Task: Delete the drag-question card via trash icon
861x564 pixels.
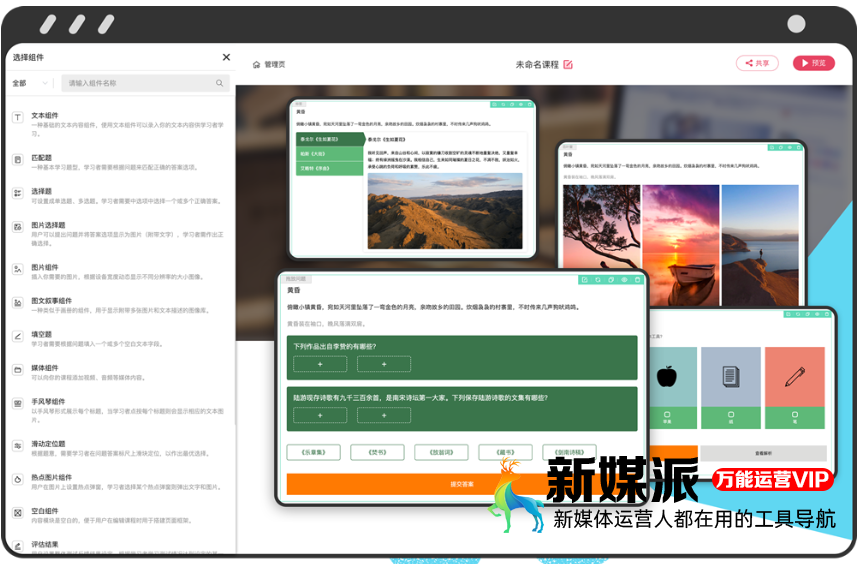Action: (637, 280)
